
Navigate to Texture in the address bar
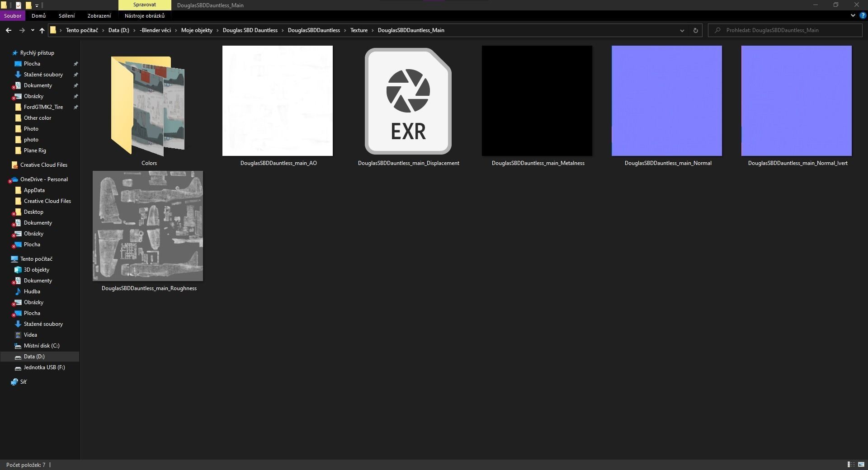359,30
